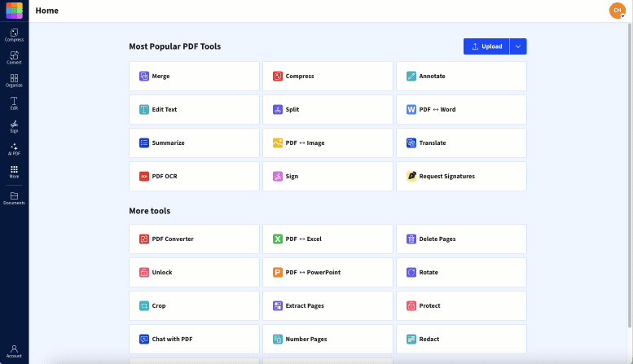Open the Protect tool card
Viewport: 633px width, 364px height.
[x=461, y=306]
